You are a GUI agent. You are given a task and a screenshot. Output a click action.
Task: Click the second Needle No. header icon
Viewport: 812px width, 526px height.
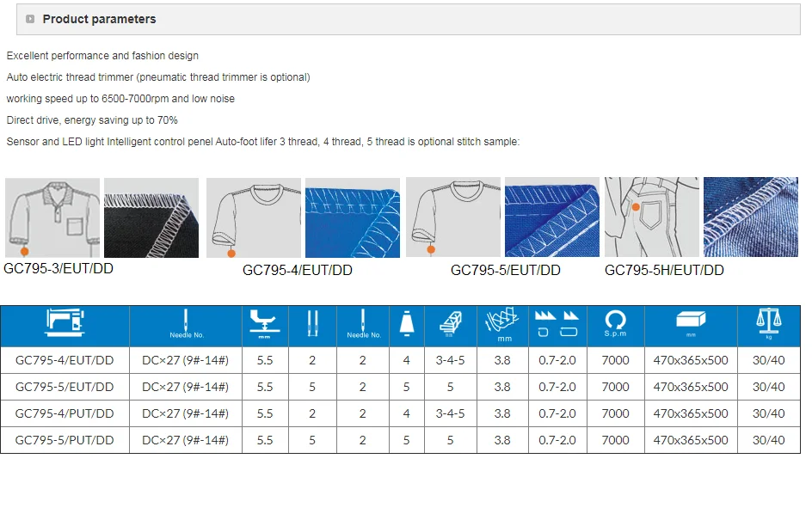click(364, 324)
